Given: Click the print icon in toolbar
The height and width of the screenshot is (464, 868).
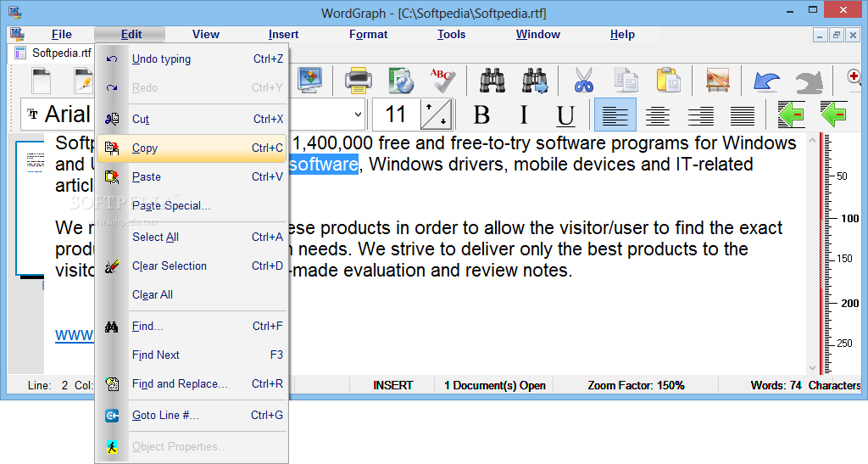Looking at the screenshot, I should point(359,81).
